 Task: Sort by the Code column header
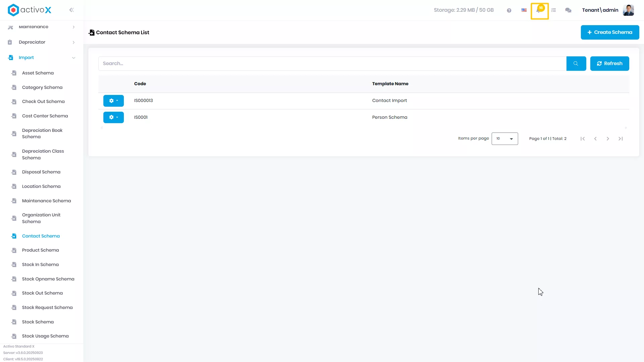[x=140, y=84]
